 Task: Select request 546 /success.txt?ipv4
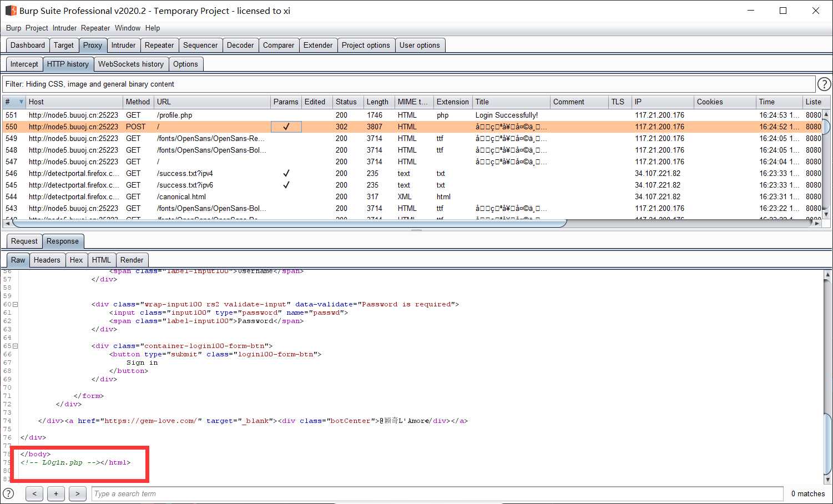click(413, 173)
